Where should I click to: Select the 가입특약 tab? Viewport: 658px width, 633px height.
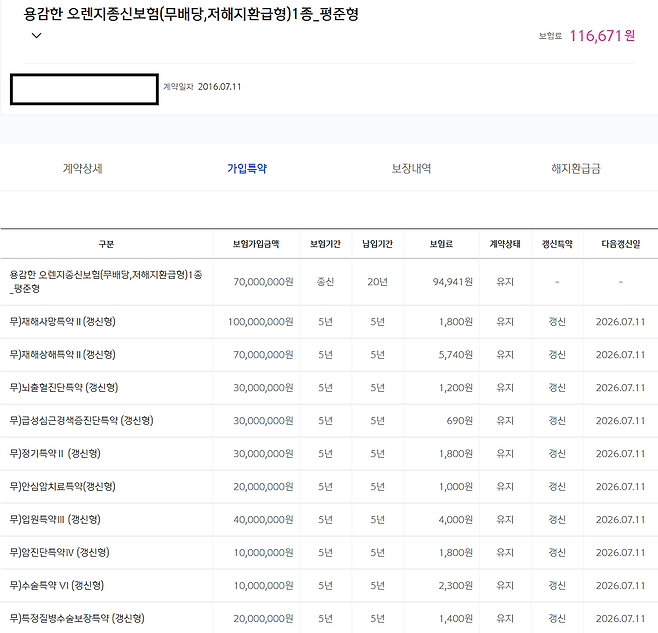pos(247,169)
